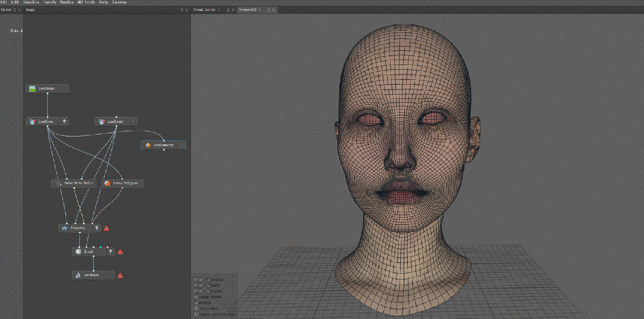Toggle the LoadGeom node lightbulb visibility
Screen dimensions: 644x319
64,122
